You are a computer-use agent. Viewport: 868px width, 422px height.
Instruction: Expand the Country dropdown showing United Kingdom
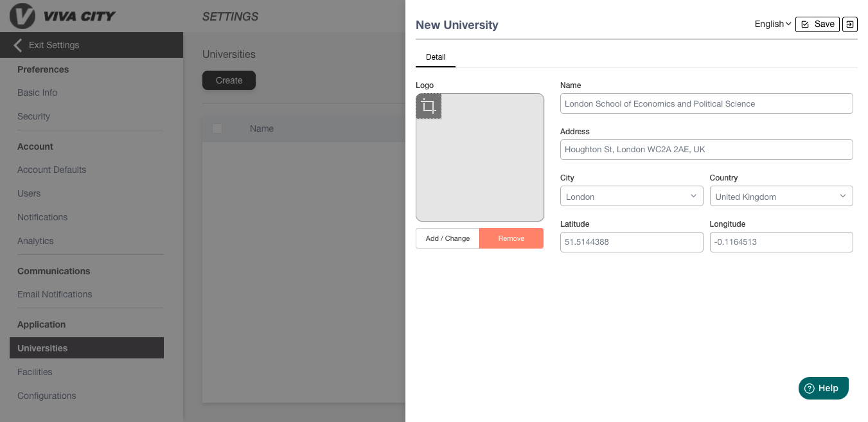click(781, 196)
